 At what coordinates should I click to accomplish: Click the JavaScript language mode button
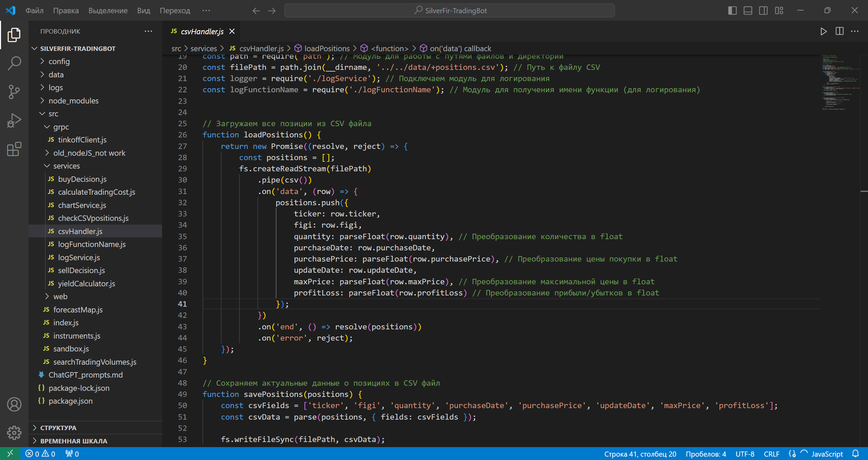pos(827,454)
